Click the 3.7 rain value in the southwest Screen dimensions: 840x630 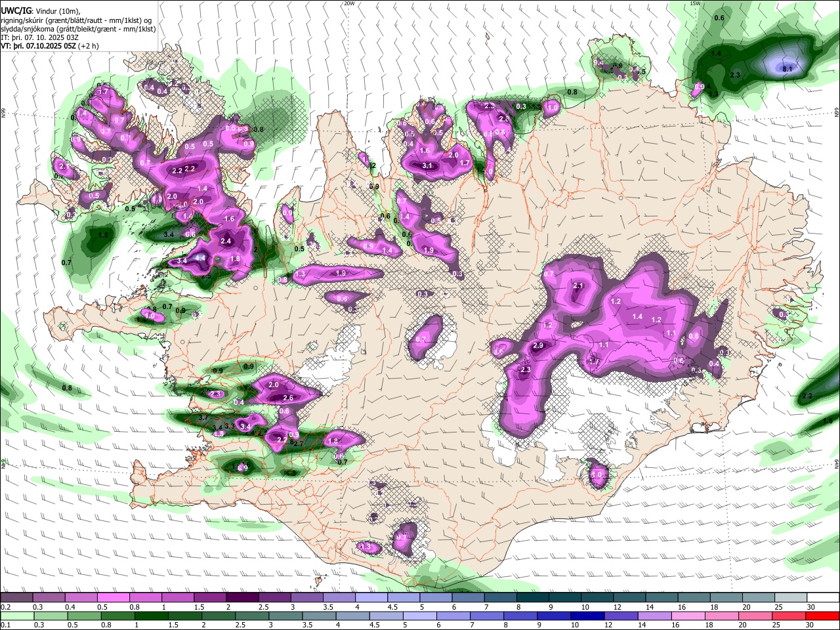coord(203,417)
